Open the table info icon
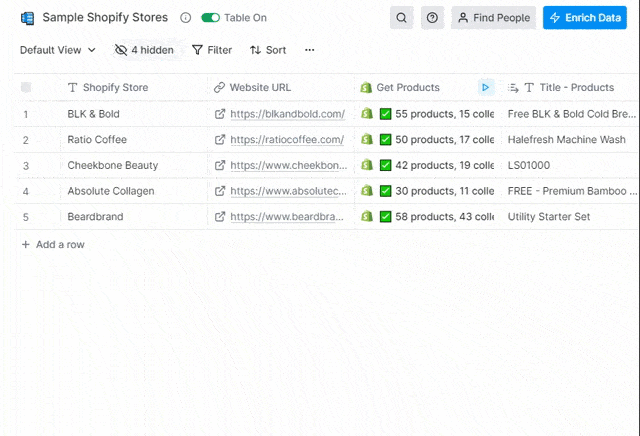 pyautogui.click(x=185, y=18)
